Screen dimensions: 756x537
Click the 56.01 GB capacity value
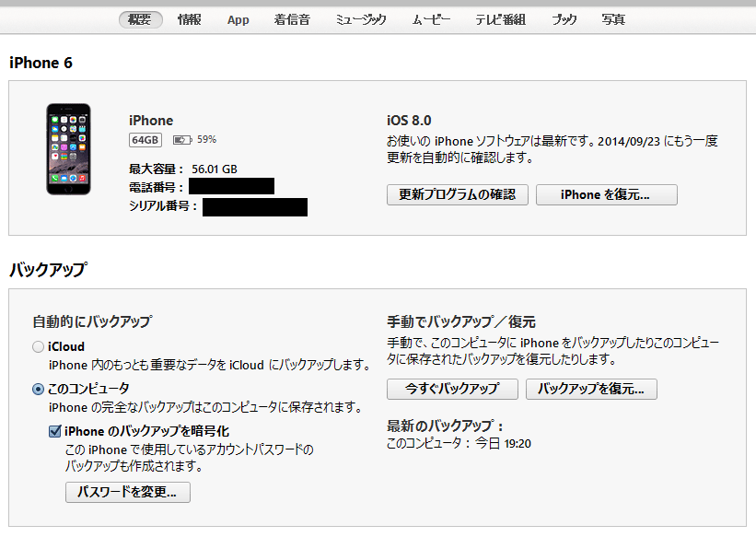click(215, 169)
